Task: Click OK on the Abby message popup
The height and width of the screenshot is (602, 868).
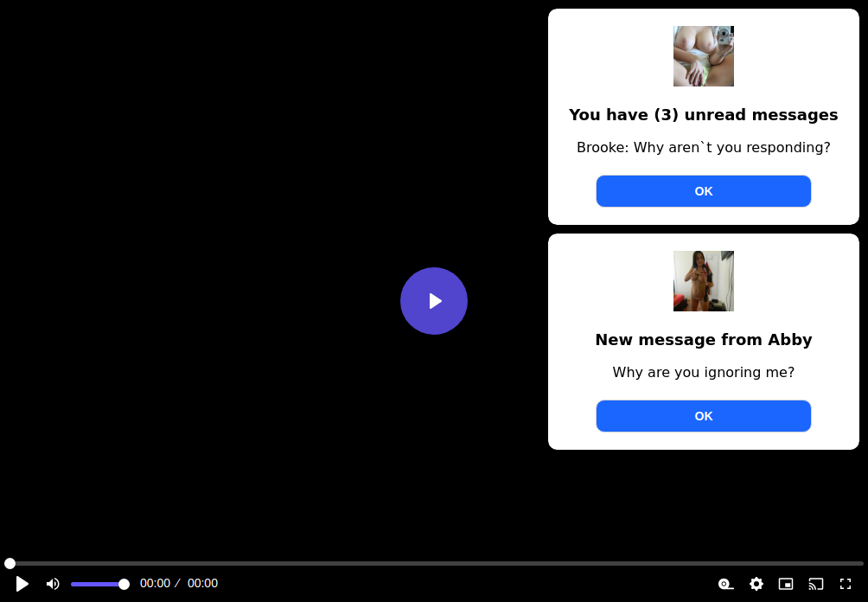Action: pos(703,416)
